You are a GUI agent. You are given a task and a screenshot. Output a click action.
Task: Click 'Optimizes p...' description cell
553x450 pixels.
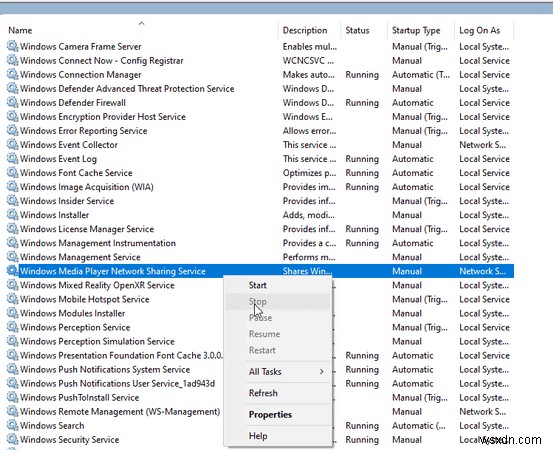point(309,173)
